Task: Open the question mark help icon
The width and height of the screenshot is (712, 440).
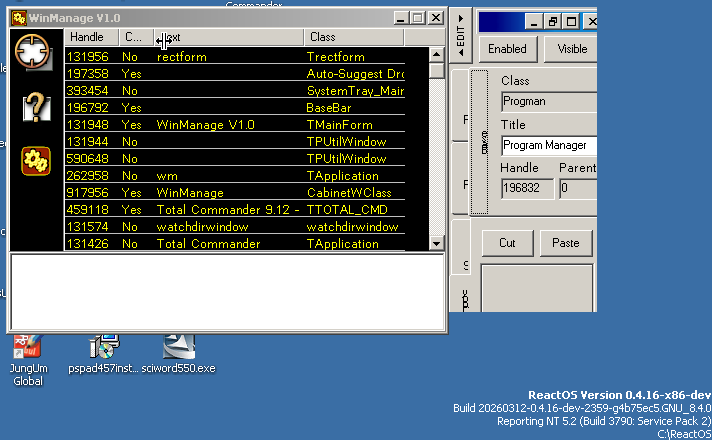Action: [x=36, y=105]
